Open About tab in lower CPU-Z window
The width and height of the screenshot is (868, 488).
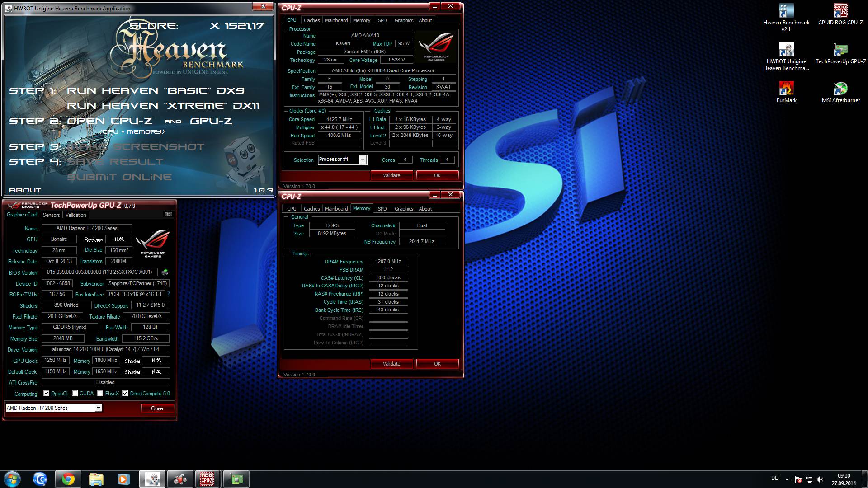pos(425,209)
